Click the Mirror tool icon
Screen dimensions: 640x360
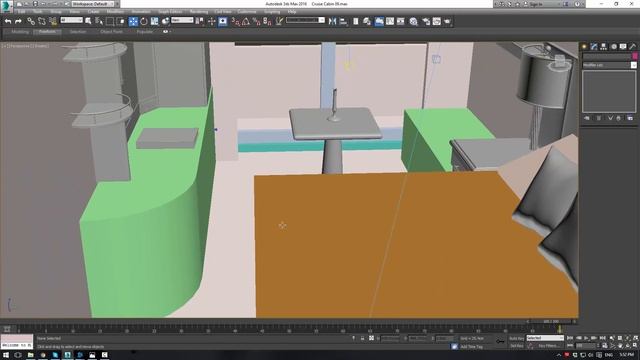tap(333, 21)
